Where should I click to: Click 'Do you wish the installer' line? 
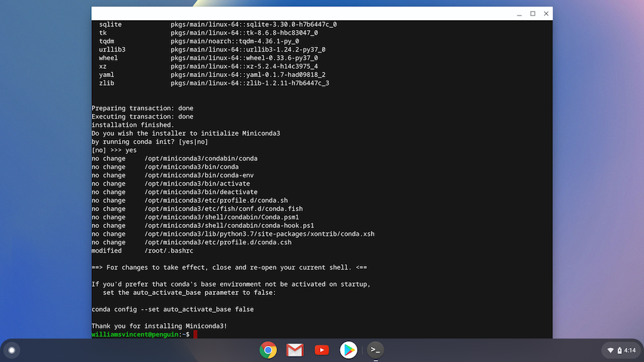click(x=186, y=133)
